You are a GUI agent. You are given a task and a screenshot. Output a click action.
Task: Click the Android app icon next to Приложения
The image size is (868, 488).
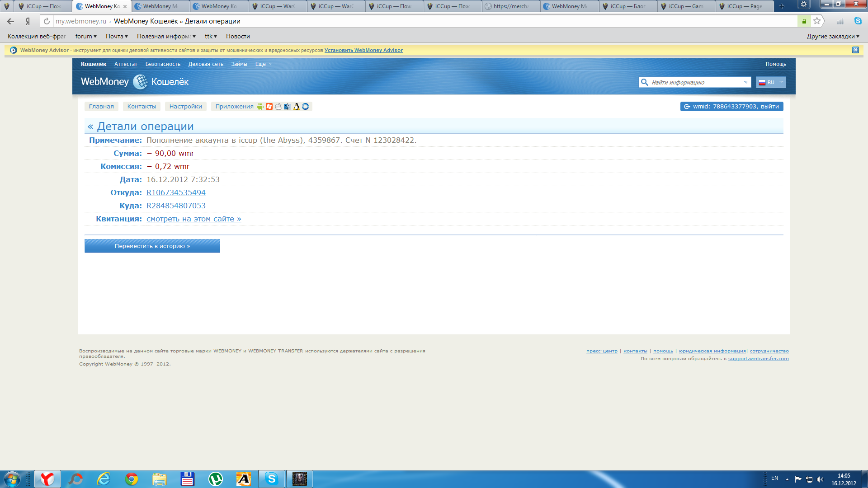tap(260, 107)
